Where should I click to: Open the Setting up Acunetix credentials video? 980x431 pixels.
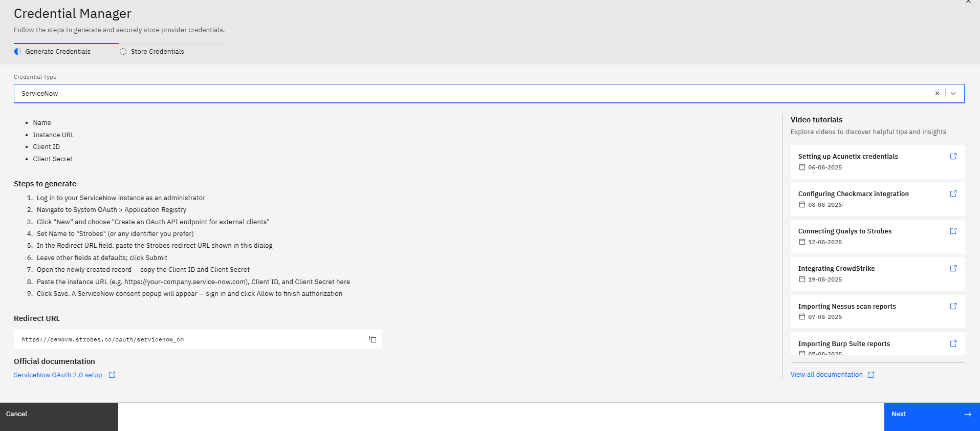pyautogui.click(x=877, y=162)
